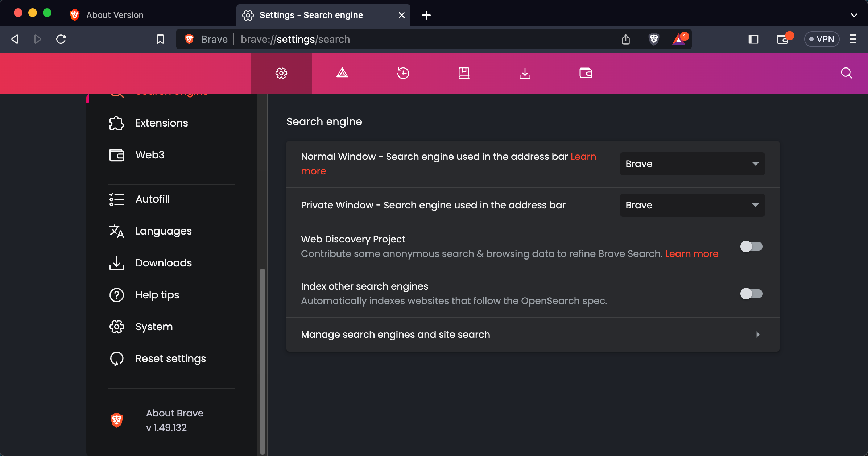The height and width of the screenshot is (456, 868).
Task: Change the Private Window search engine selection
Action: pos(691,205)
